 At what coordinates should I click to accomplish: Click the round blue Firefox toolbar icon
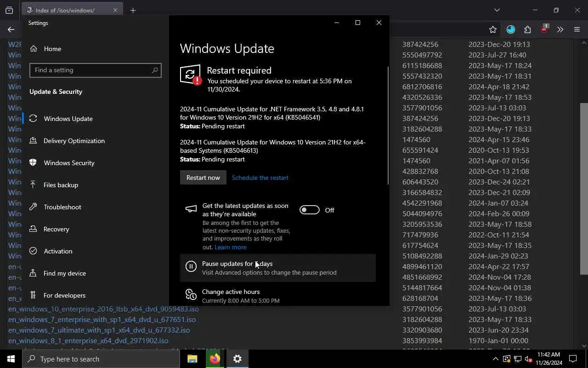point(511,29)
